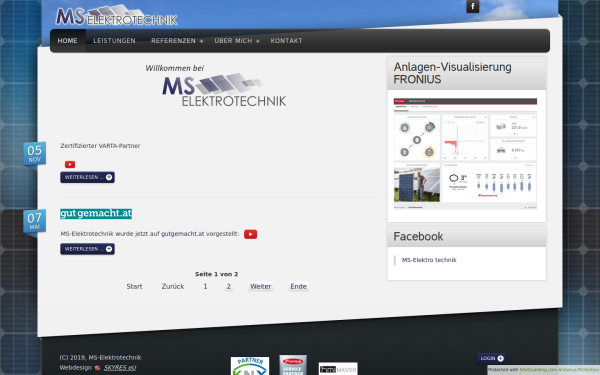600x375 pixels.
Task: Click Weiter pagination link
Action: pyautogui.click(x=261, y=286)
